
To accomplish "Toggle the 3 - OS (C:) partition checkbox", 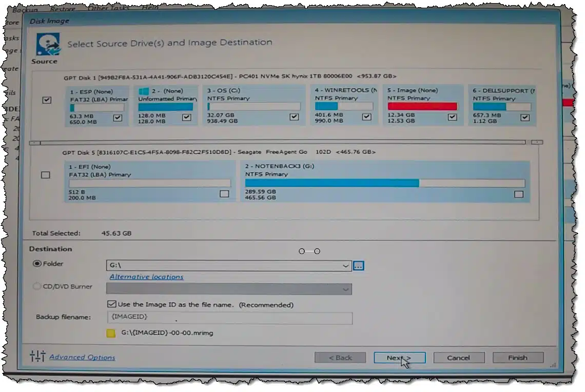I will tap(294, 117).
